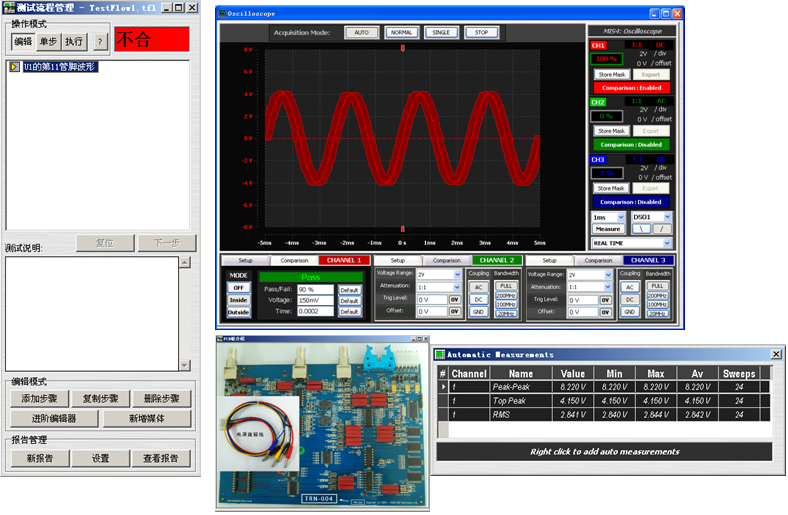Screen dimensions: 788x515
Task: Open Channel 3 Attenuation dropdown
Action: pyautogui.click(x=608, y=287)
